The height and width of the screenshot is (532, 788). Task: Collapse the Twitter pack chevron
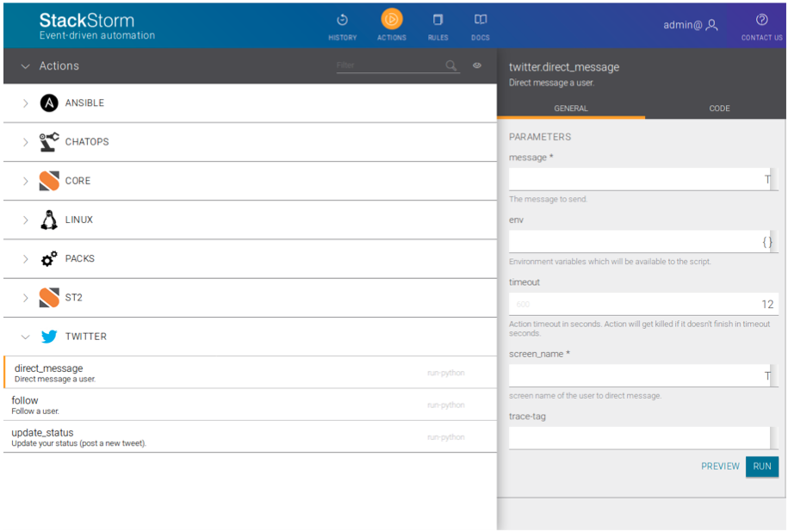tap(25, 337)
